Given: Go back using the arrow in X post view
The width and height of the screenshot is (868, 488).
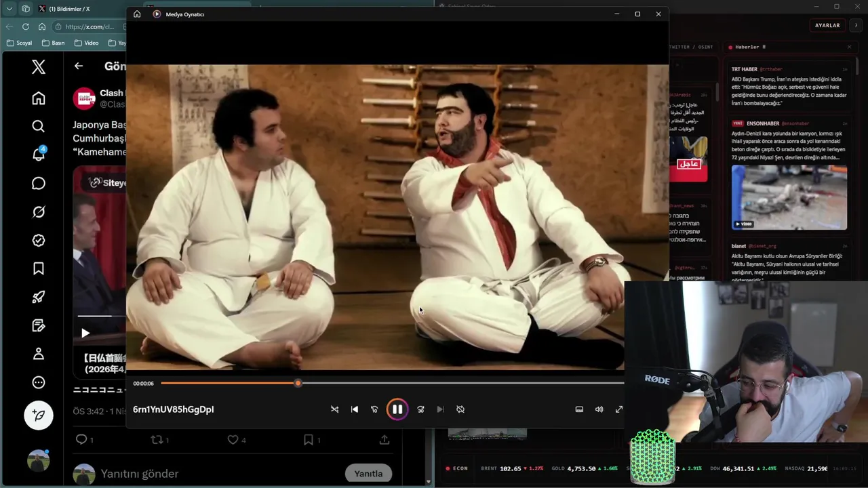Looking at the screenshot, I should (79, 66).
